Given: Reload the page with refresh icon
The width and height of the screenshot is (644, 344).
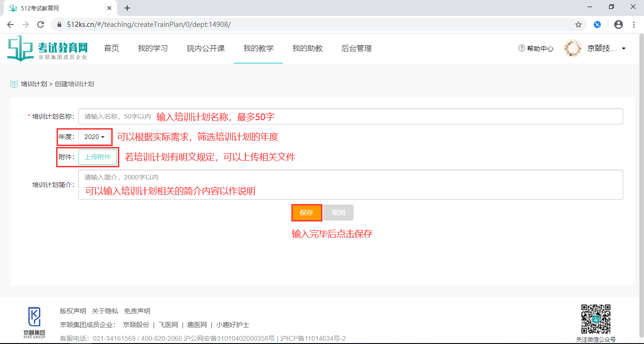Looking at the screenshot, I should click(41, 25).
